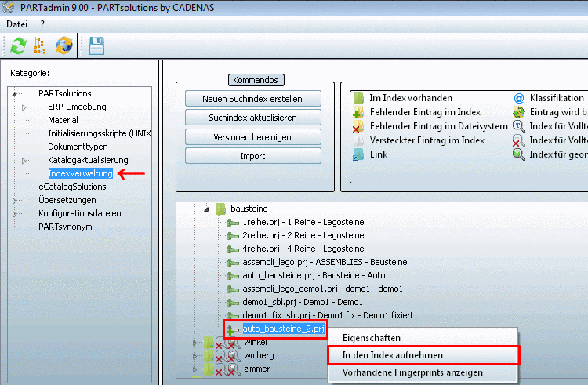Expand the wmberg folder
The image size is (588, 385).
tap(194, 356)
